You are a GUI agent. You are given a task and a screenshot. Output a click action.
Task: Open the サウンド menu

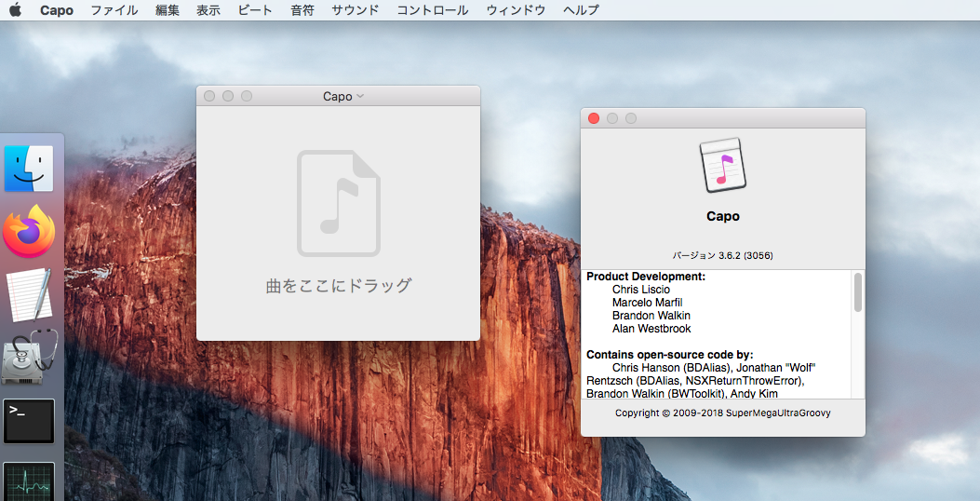[x=356, y=10]
